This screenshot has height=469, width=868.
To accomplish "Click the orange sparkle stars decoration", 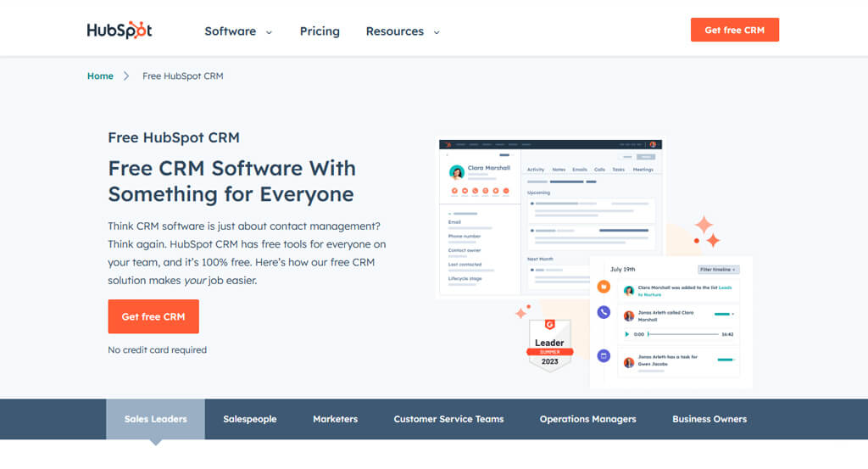I will 707,232.
